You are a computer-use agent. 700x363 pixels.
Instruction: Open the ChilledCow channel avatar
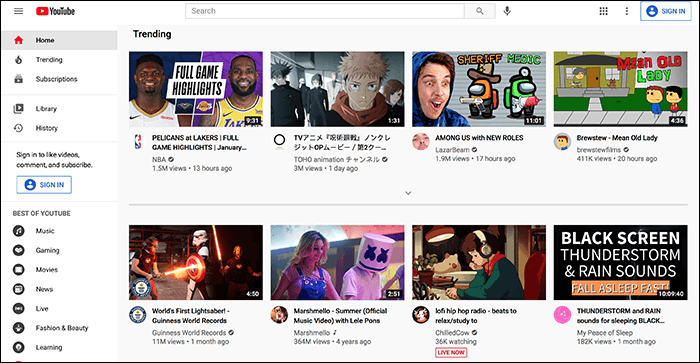coord(421,315)
